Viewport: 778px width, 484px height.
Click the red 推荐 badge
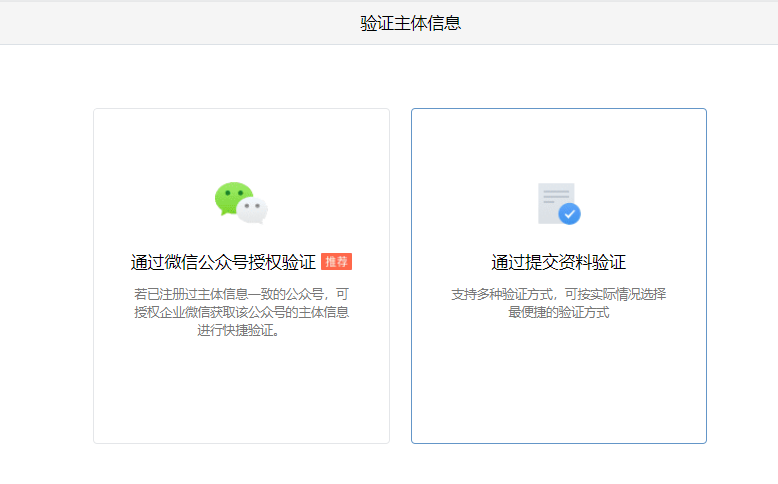(336, 262)
